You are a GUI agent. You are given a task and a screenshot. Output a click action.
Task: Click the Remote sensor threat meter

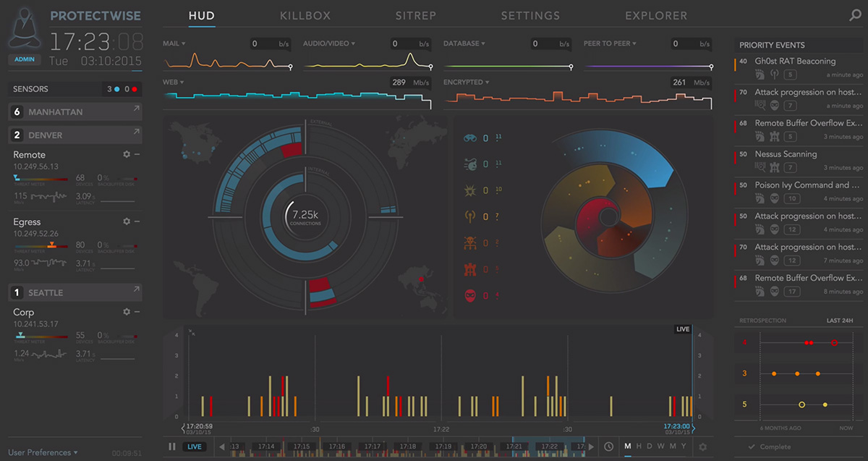[43, 178]
